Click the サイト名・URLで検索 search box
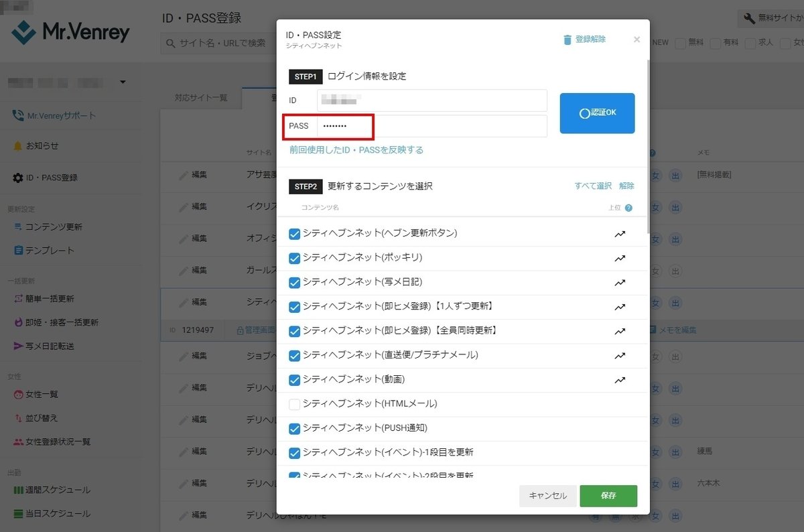The width and height of the screenshot is (804, 532). (x=218, y=44)
